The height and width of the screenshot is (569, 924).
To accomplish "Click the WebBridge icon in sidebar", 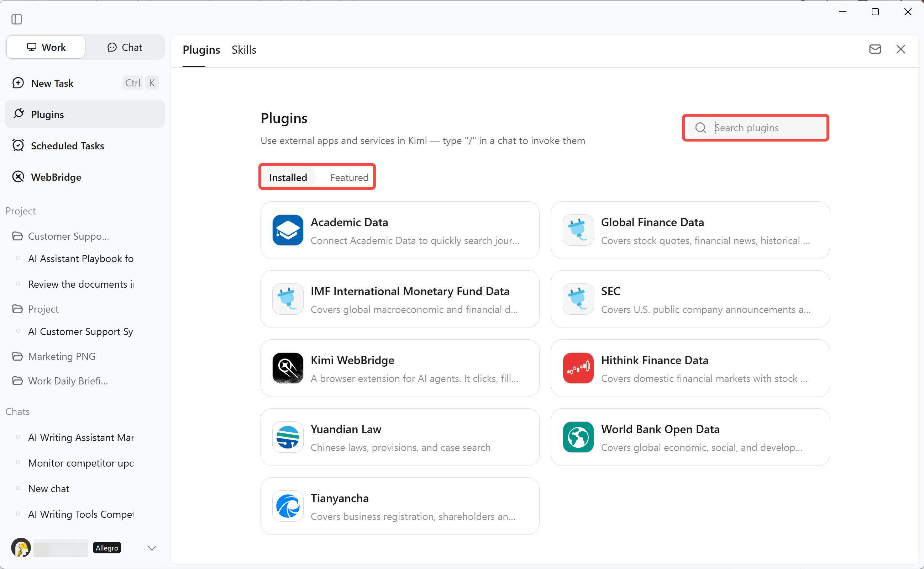I will coord(18,177).
